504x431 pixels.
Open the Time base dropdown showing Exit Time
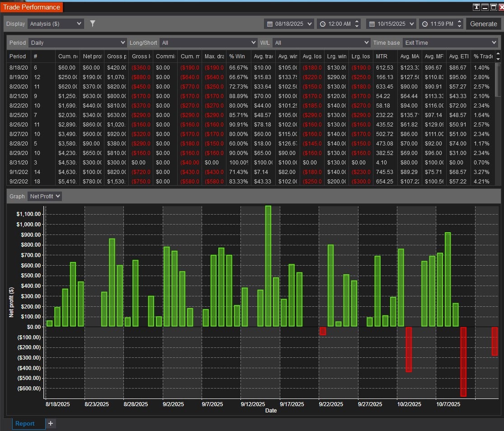click(450, 42)
